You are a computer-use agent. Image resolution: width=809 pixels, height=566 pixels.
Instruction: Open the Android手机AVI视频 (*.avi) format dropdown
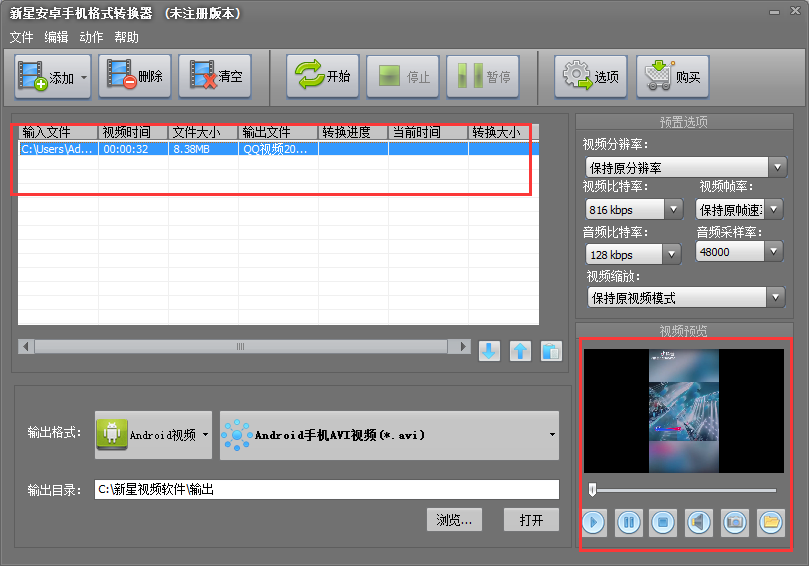[390, 435]
